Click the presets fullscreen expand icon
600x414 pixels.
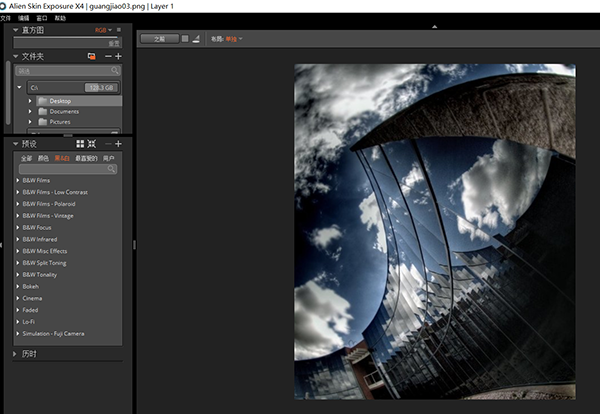tap(92, 144)
